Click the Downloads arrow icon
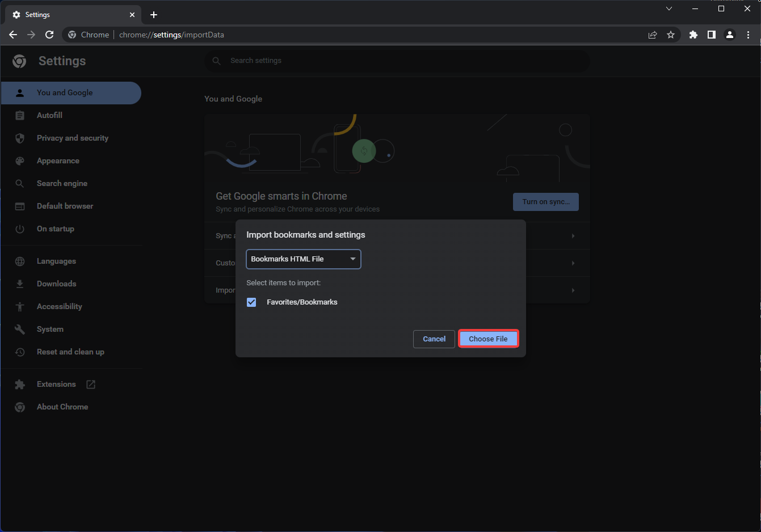Image resolution: width=761 pixels, height=532 pixels. (20, 284)
